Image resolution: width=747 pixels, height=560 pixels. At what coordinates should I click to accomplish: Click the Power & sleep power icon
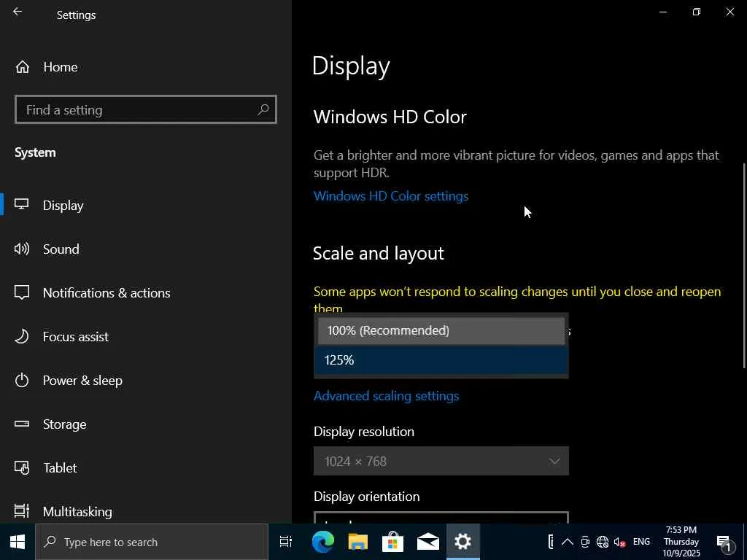(22, 381)
